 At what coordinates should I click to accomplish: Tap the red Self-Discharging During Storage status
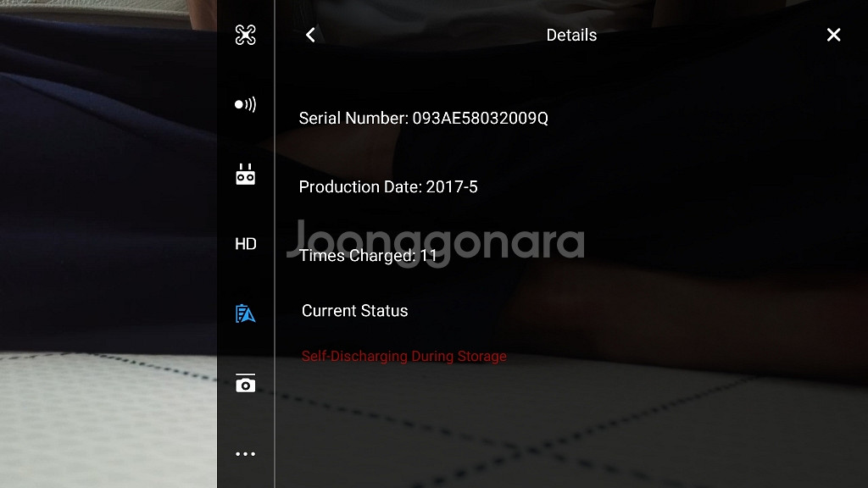(x=403, y=356)
